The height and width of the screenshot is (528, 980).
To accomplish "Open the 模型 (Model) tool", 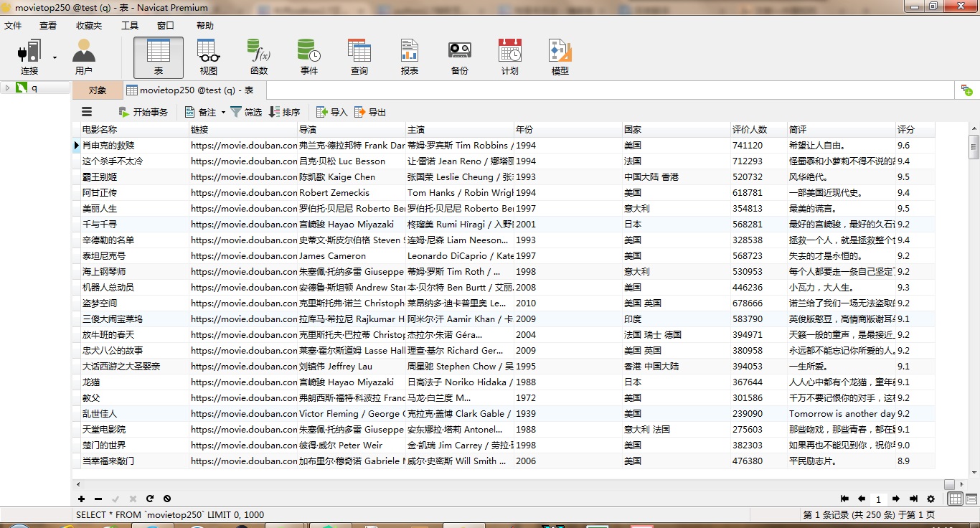I will [560, 57].
